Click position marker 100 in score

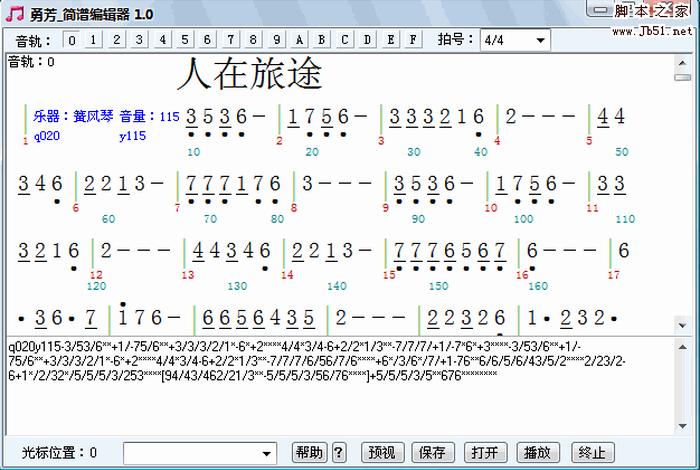tap(524, 219)
